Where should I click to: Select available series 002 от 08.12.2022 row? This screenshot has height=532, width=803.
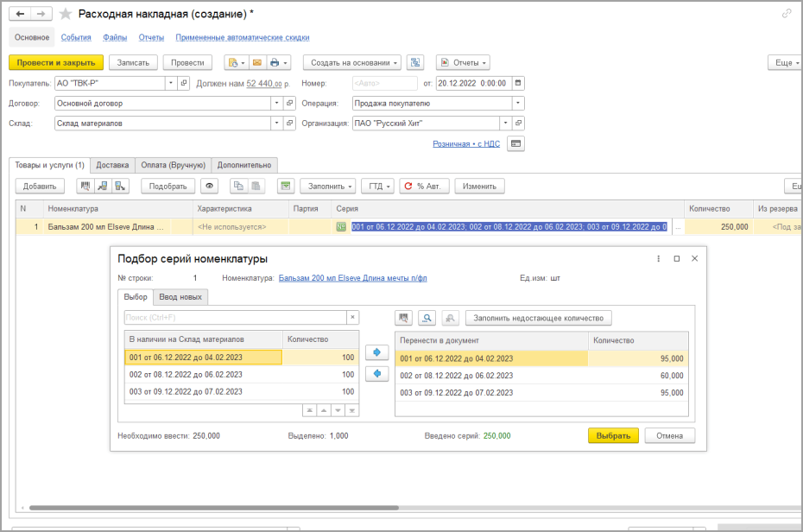point(242,375)
